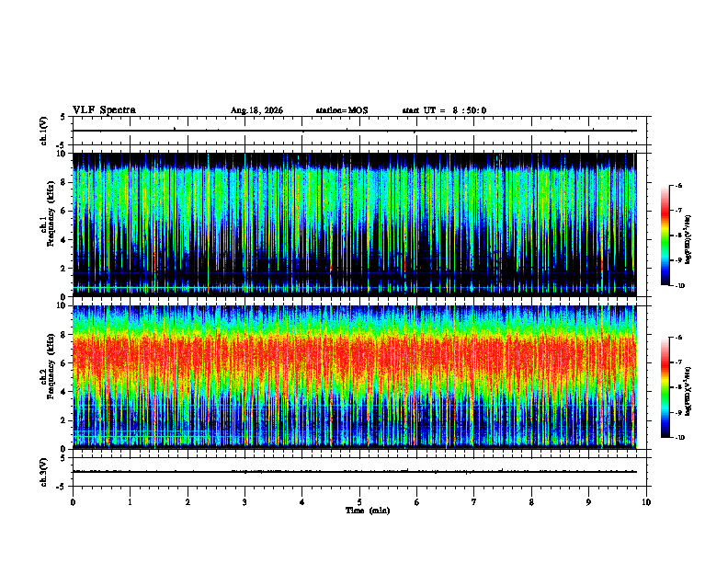Click time axis tick label '4'
This screenshot has width=728, height=563.
pos(302,502)
